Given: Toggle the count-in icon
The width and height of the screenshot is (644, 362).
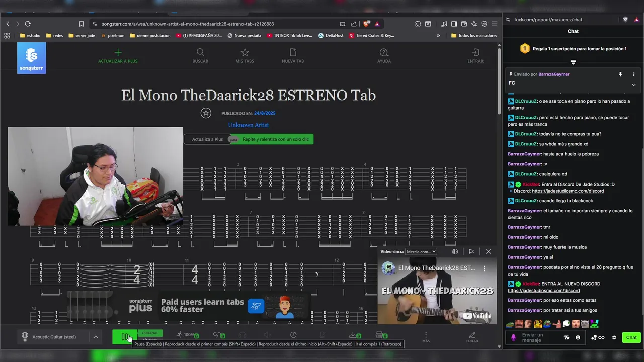Looking at the screenshot, I should click(293, 335).
